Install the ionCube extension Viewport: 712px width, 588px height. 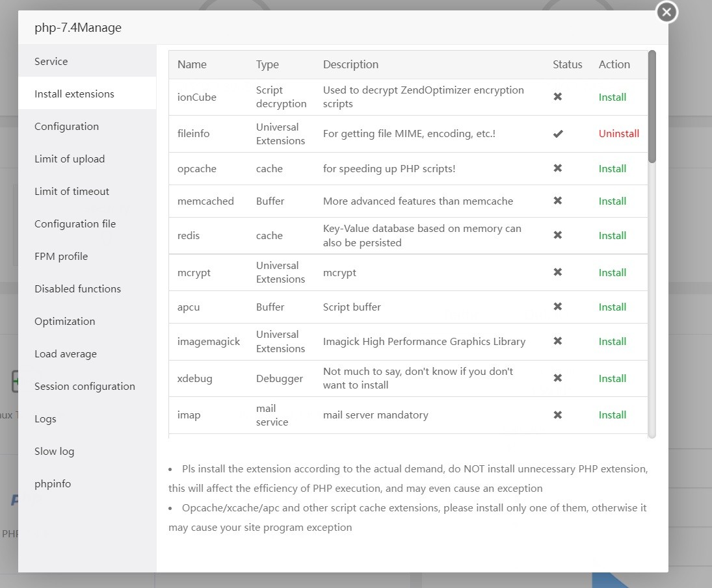(613, 97)
